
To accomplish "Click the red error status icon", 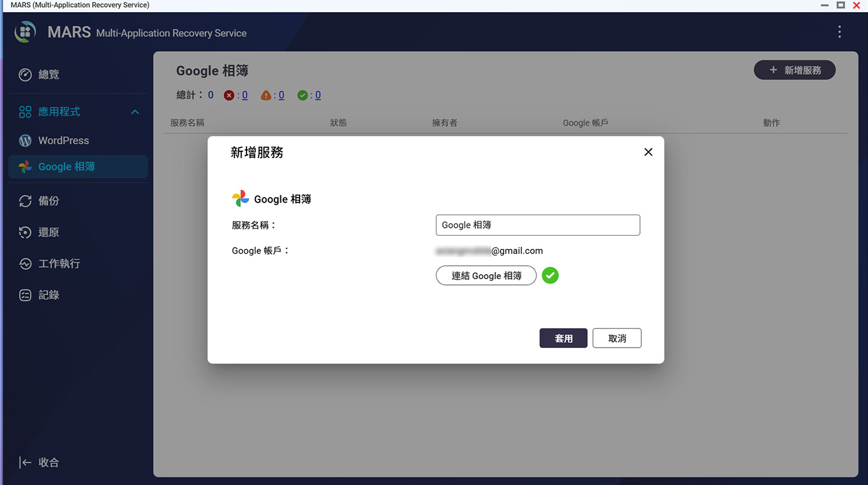I will (x=229, y=95).
